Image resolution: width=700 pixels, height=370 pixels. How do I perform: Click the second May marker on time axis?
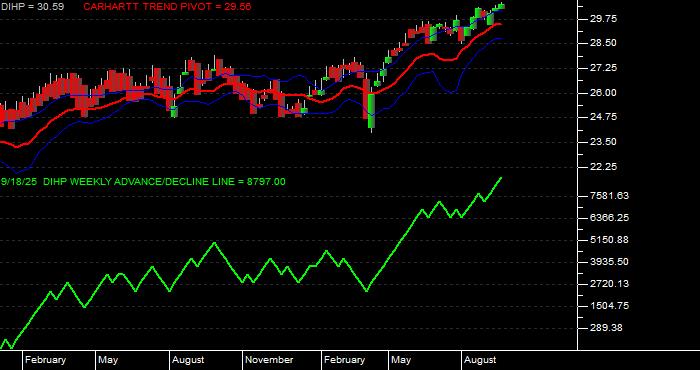point(401,360)
